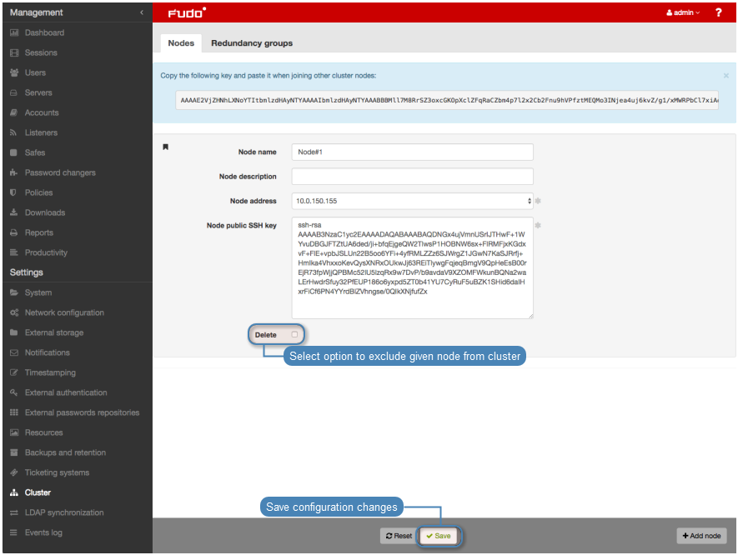Click the Node public SSH key textarea

tap(412, 268)
